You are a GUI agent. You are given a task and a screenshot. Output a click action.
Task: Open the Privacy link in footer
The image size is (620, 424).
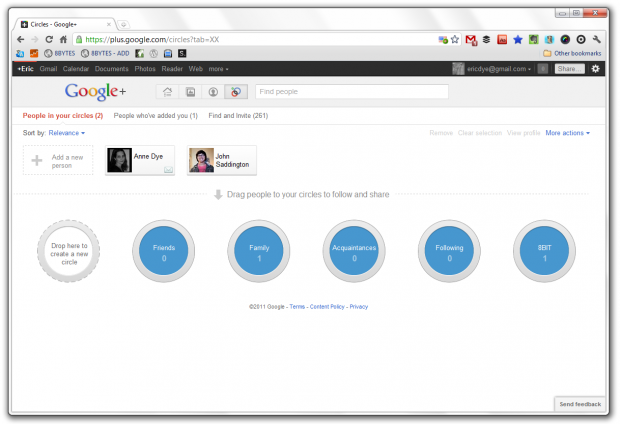point(359,307)
